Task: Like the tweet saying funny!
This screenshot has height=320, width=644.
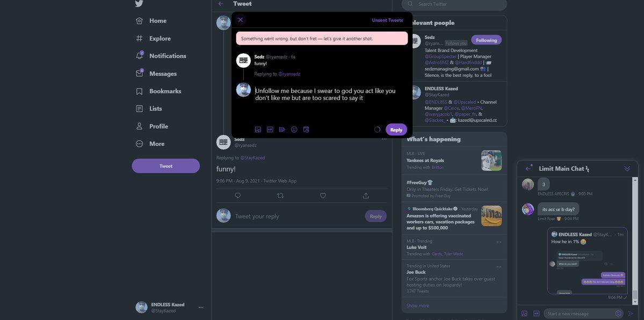Action: click(x=323, y=195)
